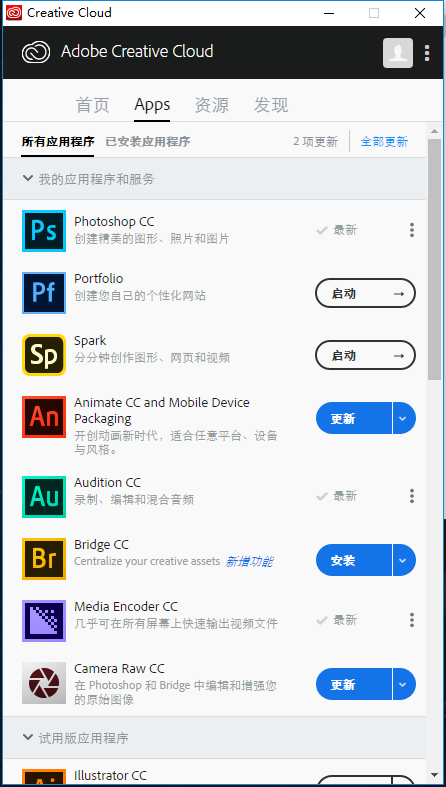
Task: Click the Photoshop CC app icon
Action: (x=44, y=230)
